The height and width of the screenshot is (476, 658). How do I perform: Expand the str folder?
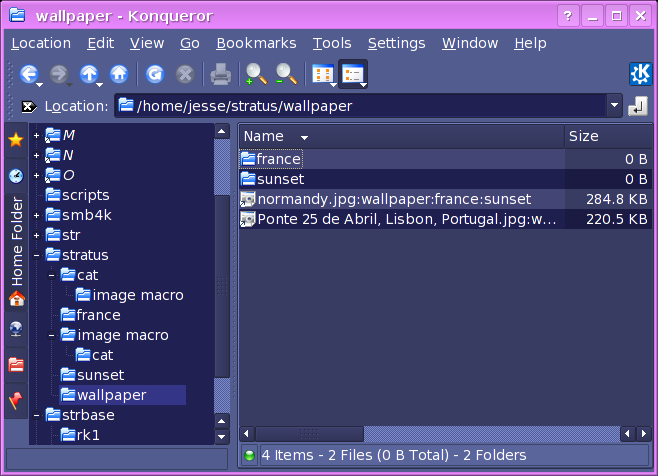coord(37,235)
